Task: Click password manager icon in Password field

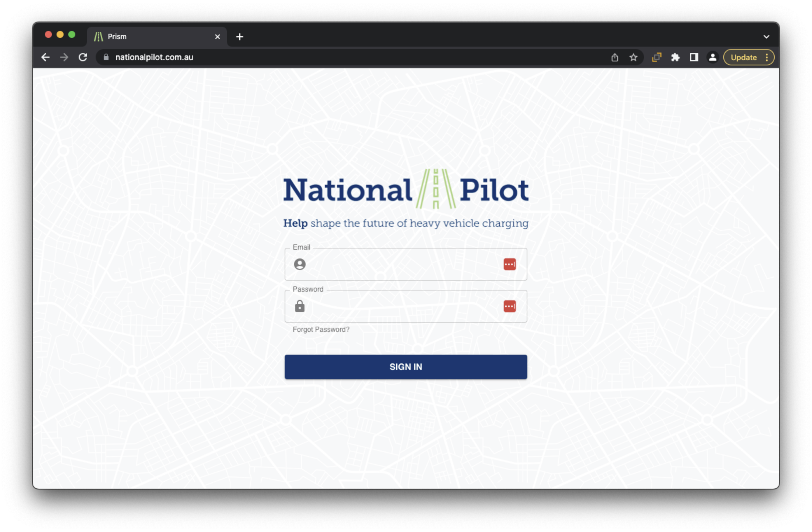Action: [x=509, y=306]
